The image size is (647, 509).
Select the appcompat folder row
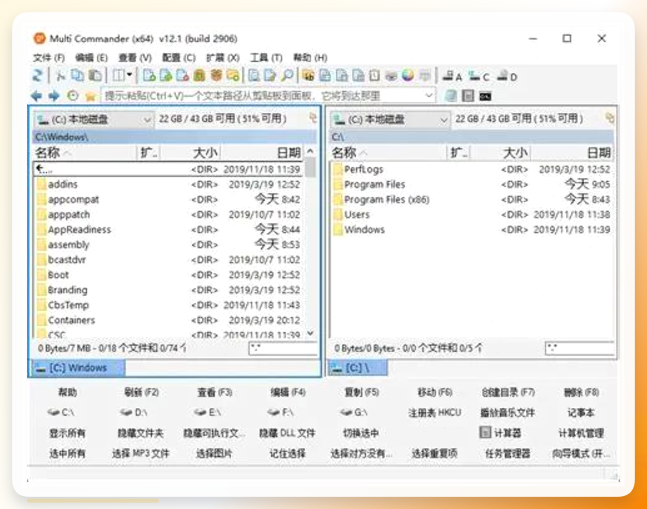(x=168, y=200)
